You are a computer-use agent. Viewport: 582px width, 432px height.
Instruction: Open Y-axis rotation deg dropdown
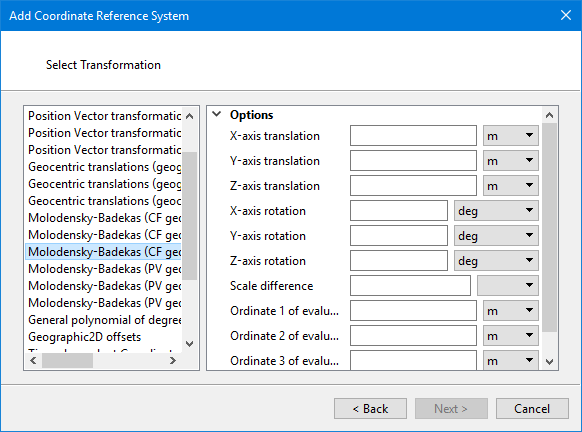[496, 236]
